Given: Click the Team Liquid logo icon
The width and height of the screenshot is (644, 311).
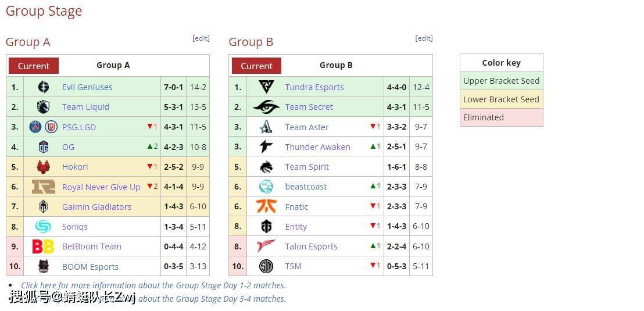Looking at the screenshot, I should (x=43, y=107).
